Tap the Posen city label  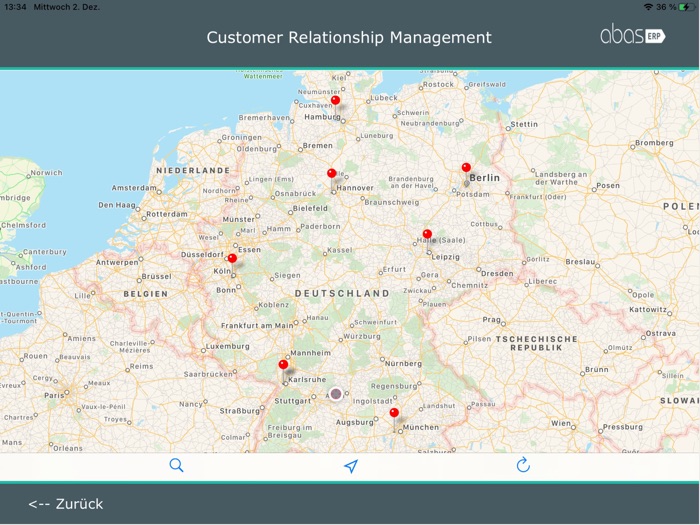608,186
